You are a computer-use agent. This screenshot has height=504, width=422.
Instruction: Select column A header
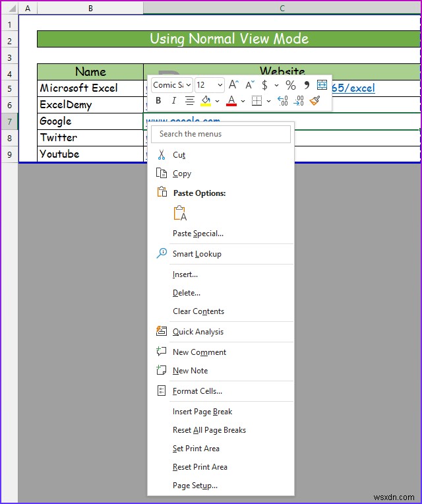click(x=28, y=9)
